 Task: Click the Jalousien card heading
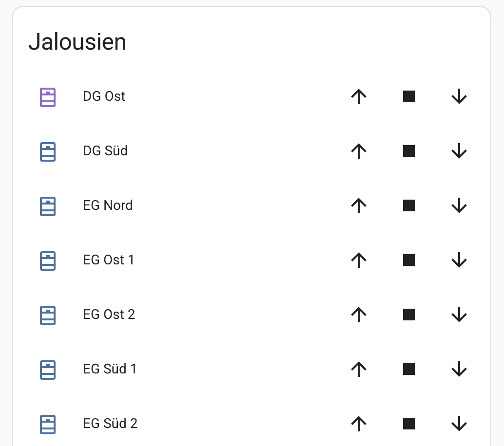click(78, 42)
